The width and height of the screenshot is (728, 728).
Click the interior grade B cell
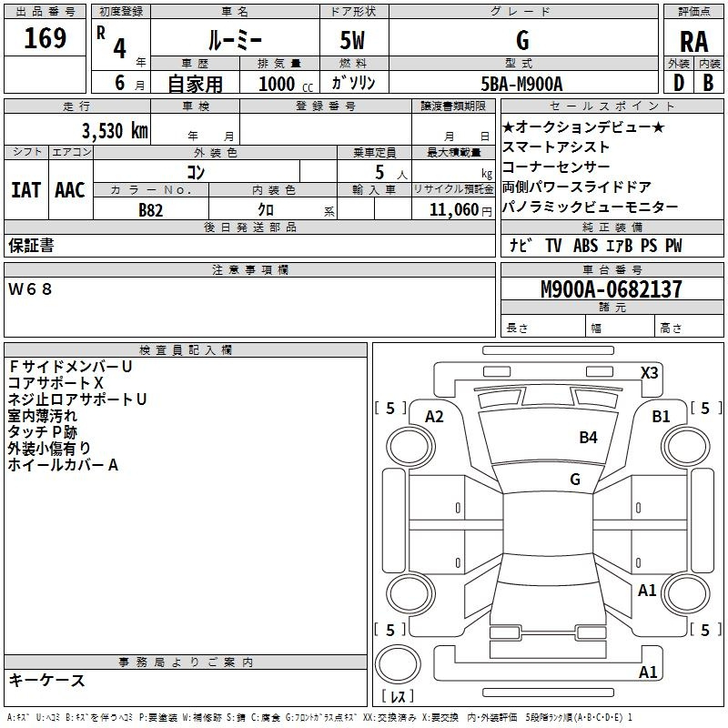point(708,82)
